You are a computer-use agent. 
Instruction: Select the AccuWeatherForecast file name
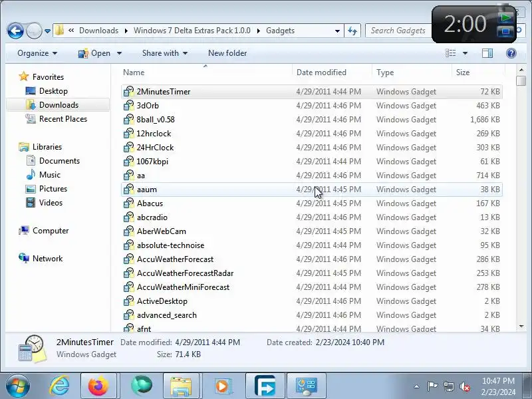click(175, 259)
